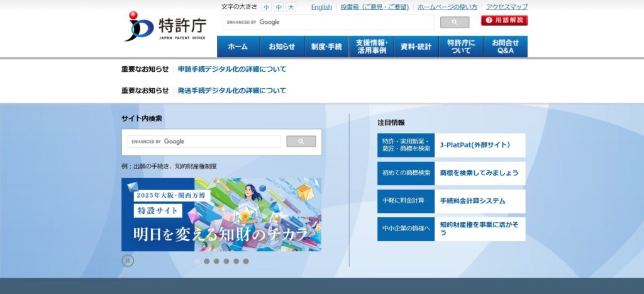This screenshot has height=294, width=644.
Task: Open ホームページの使い方 link
Action: tap(447, 7)
